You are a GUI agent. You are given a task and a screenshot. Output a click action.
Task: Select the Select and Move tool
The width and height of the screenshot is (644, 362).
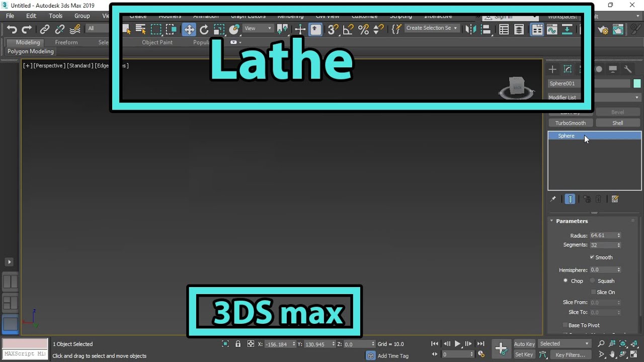click(189, 30)
